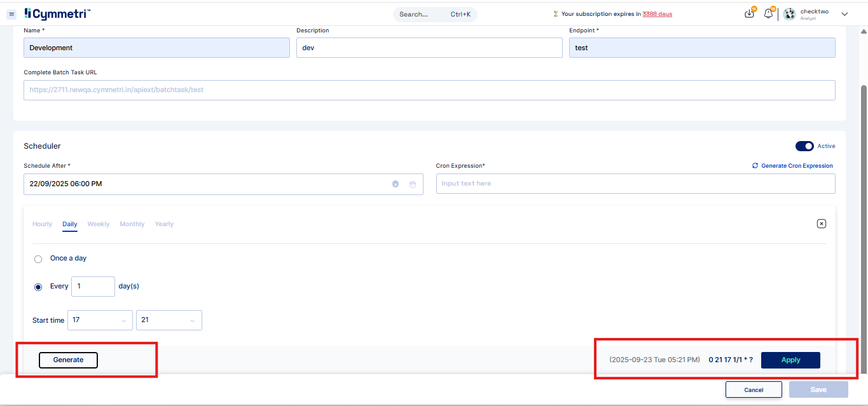Click the Generate Cron Expression link

[x=792, y=166]
